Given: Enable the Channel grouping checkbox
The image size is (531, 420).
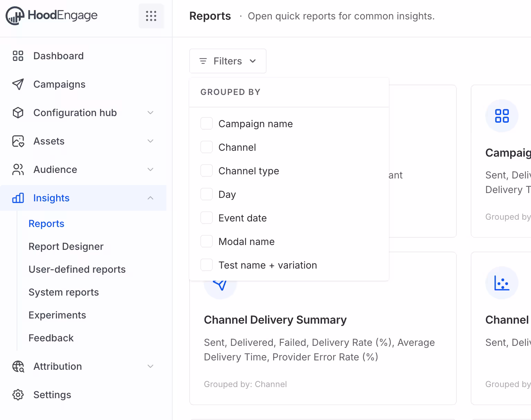Looking at the screenshot, I should 207,147.
